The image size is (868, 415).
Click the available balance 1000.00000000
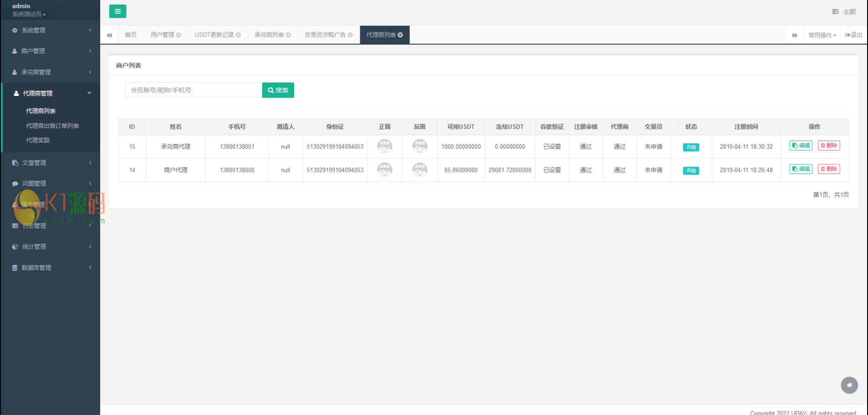461,147
